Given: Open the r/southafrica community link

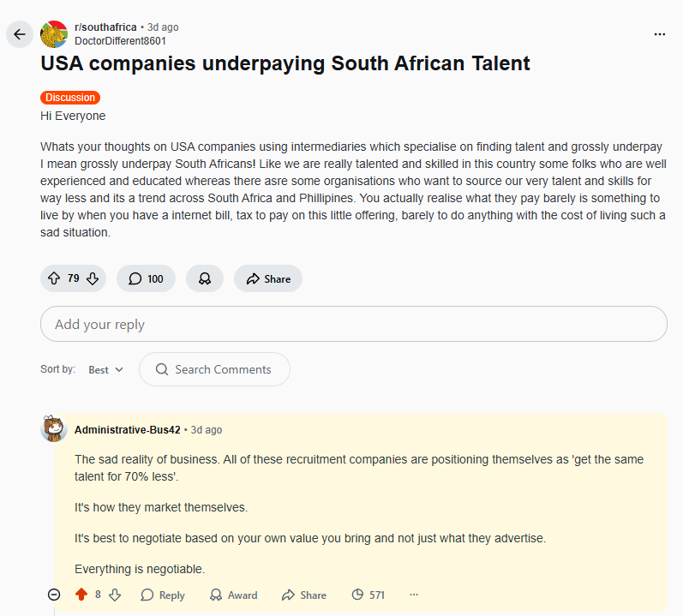Looking at the screenshot, I should [105, 27].
